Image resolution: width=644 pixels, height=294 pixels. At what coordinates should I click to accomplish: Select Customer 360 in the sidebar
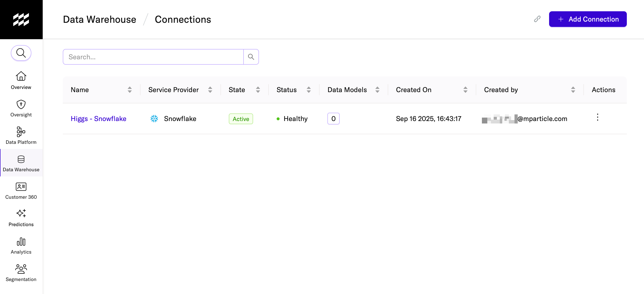point(21,190)
